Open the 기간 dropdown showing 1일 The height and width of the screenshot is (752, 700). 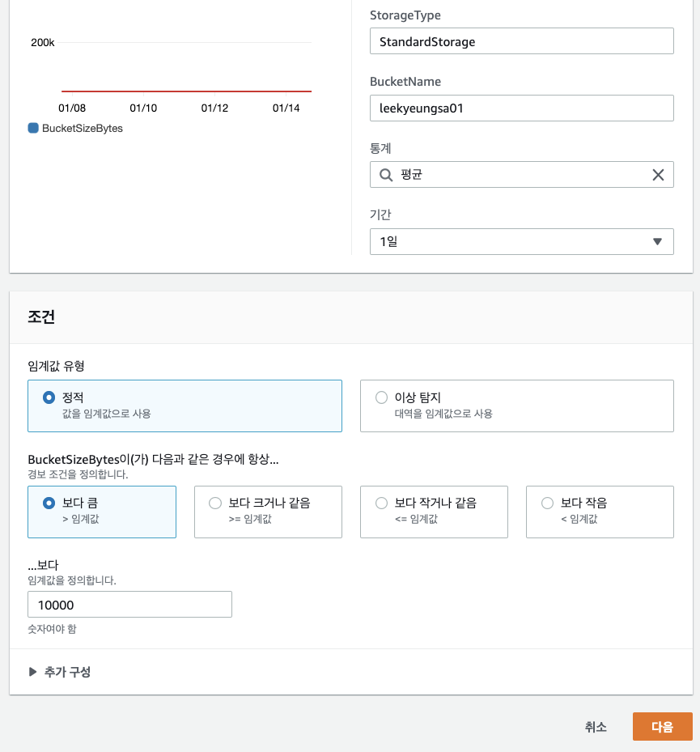[x=520, y=241]
